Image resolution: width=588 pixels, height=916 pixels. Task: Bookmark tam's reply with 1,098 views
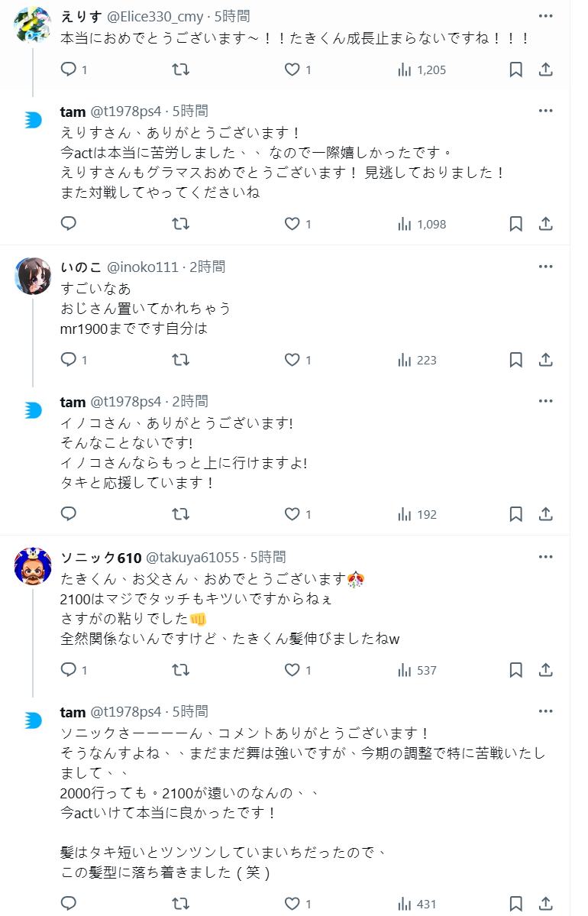point(516,224)
